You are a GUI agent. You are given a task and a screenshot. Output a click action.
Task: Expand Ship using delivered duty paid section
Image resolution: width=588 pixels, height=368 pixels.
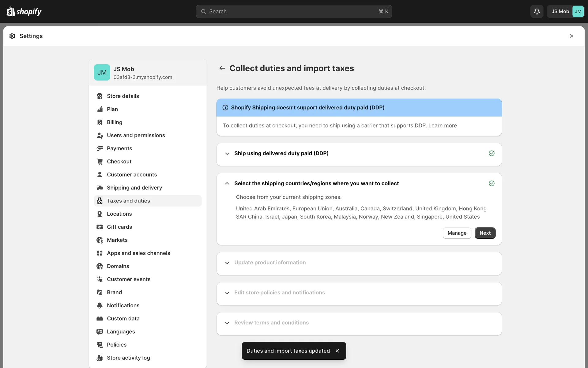coord(227,153)
